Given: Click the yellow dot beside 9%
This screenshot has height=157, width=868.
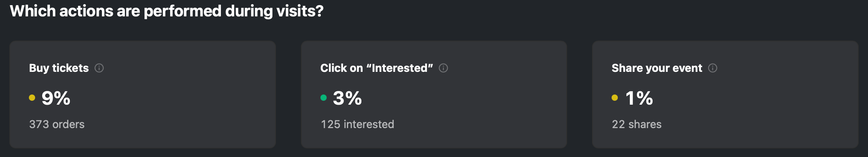Looking at the screenshot, I should click(32, 98).
